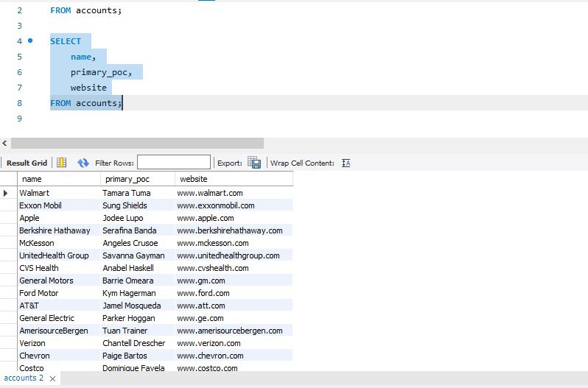Sort by the name column header

(59, 179)
